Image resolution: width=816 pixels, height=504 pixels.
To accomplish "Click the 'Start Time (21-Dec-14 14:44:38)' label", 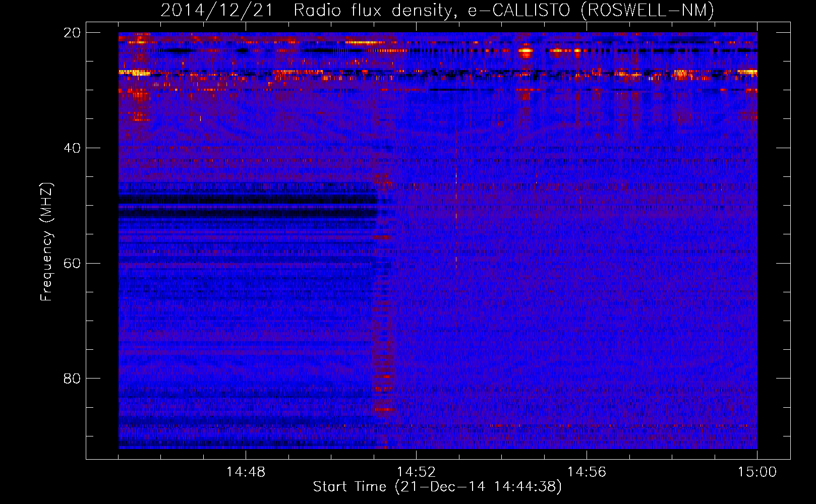I will [437, 487].
